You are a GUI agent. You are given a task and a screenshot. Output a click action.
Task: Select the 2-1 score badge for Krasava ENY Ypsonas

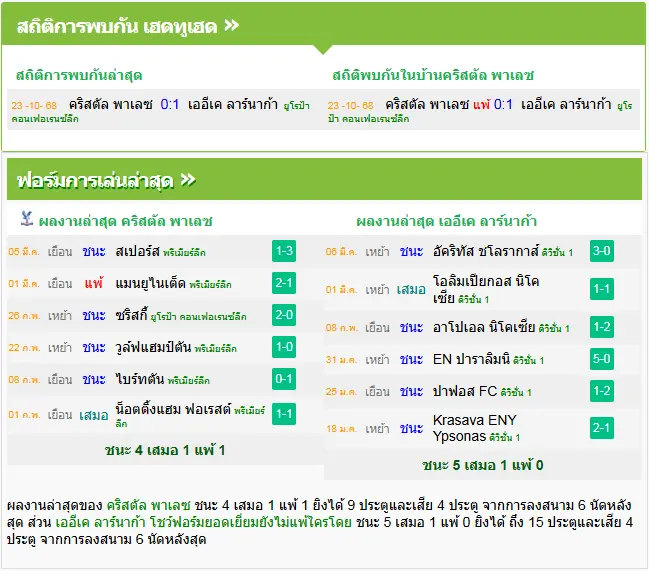(x=601, y=428)
